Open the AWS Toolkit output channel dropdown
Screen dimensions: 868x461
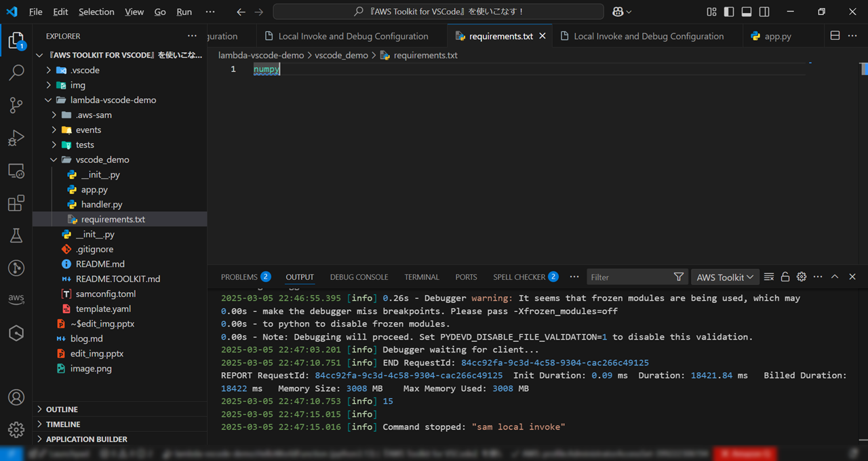[x=724, y=277]
